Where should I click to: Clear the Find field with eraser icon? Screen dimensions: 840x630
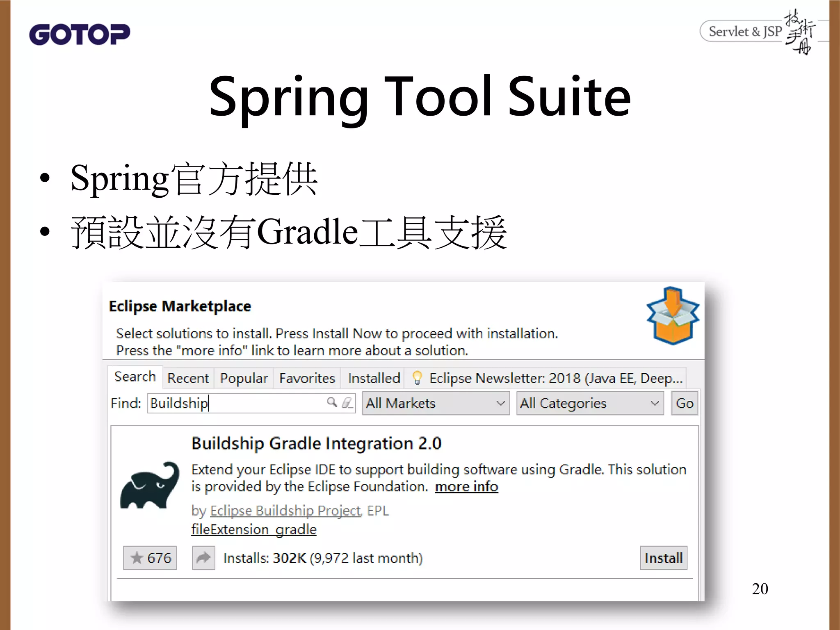[347, 402]
